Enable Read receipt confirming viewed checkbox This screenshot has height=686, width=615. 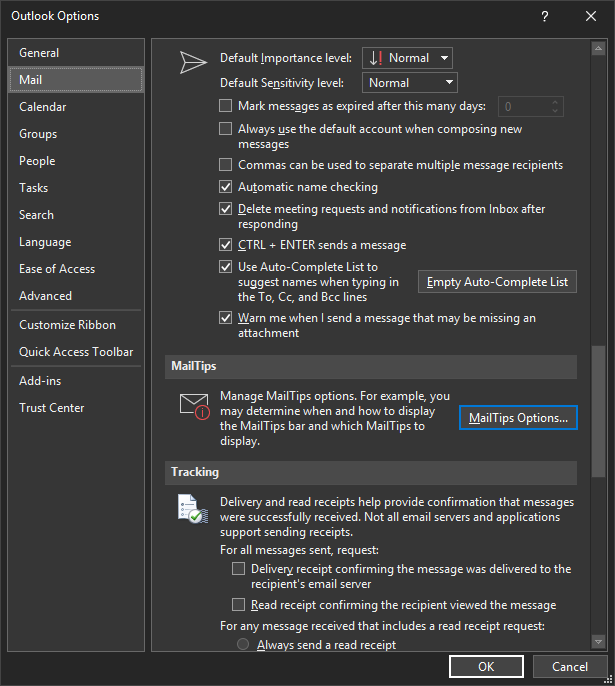(238, 605)
